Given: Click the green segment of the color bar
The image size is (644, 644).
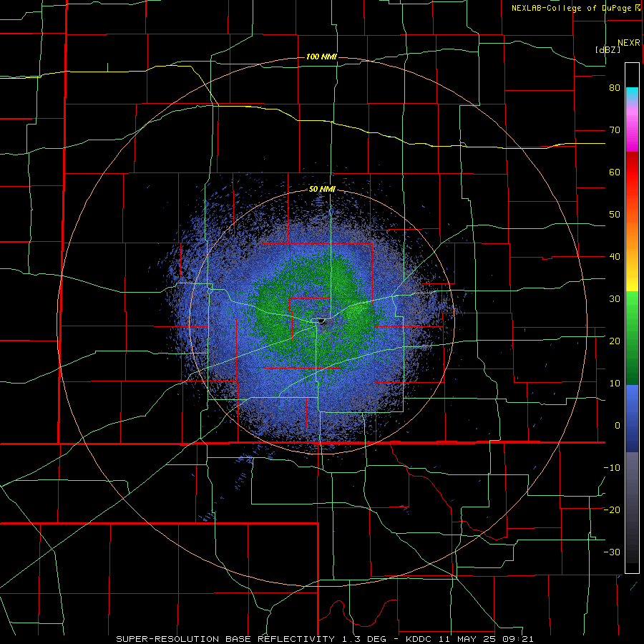Looking at the screenshot, I should coord(632,338).
